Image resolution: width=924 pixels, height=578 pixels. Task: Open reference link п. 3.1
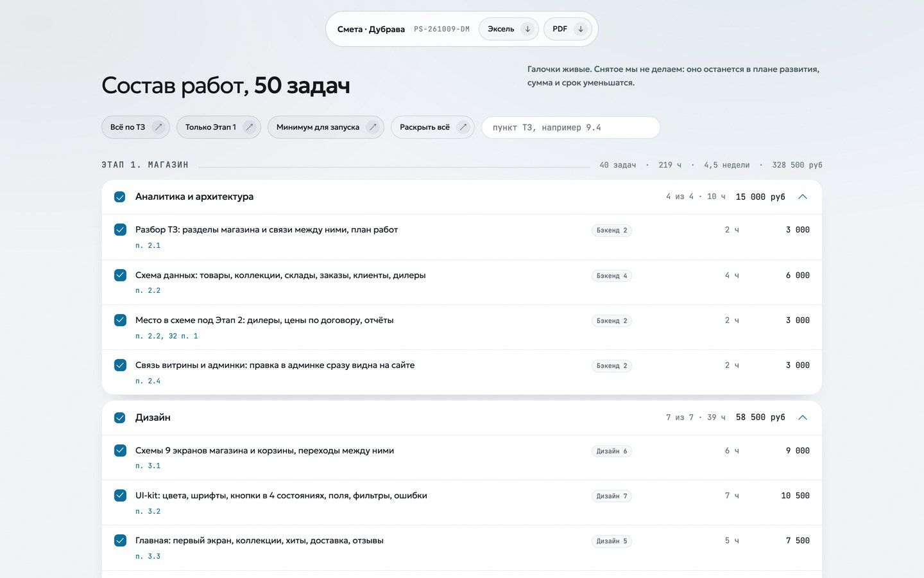148,466
